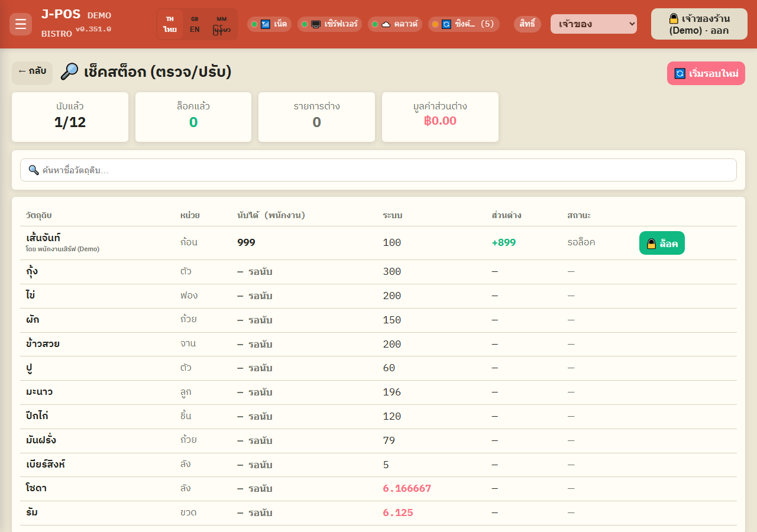Log out via เจ้าของร้าน (Demo) · ออก button
This screenshot has height=532, width=757.
(699, 24)
